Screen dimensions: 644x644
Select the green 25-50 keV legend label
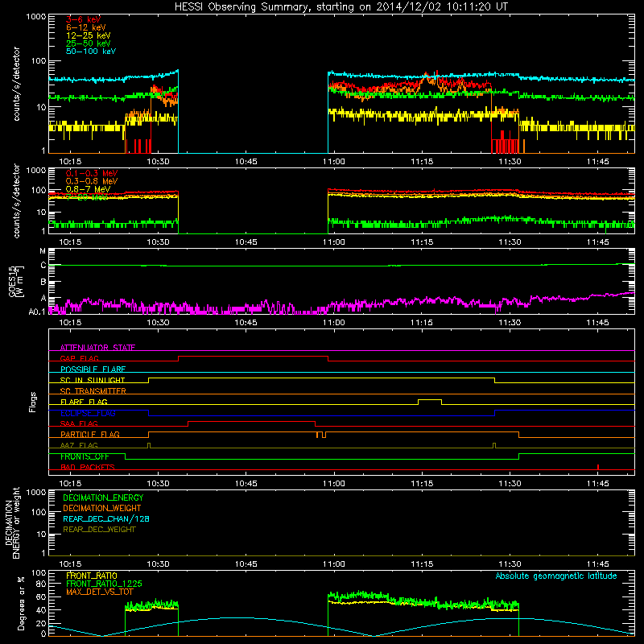click(x=89, y=43)
